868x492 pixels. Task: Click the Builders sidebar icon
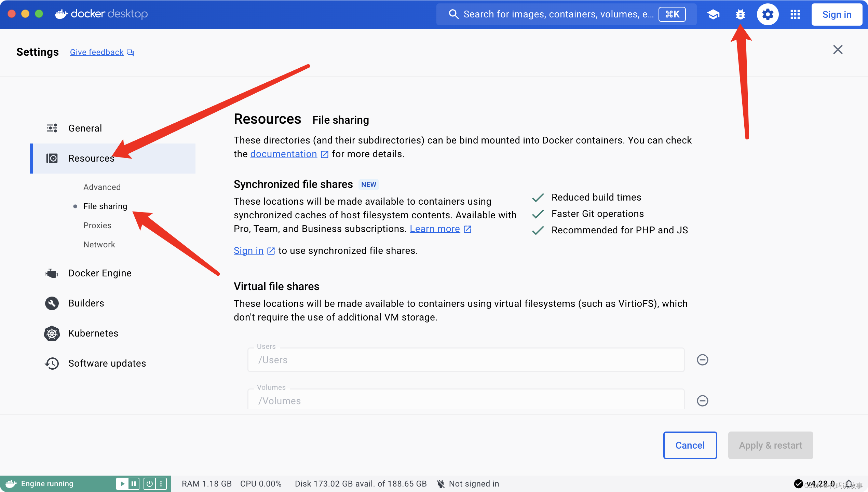53,303
